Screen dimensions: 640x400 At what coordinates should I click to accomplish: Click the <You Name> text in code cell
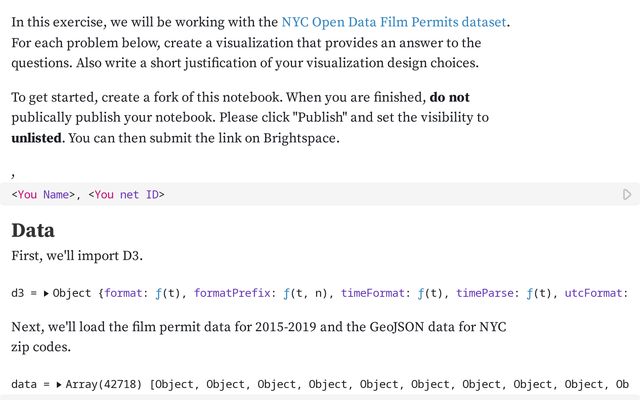pos(43,195)
